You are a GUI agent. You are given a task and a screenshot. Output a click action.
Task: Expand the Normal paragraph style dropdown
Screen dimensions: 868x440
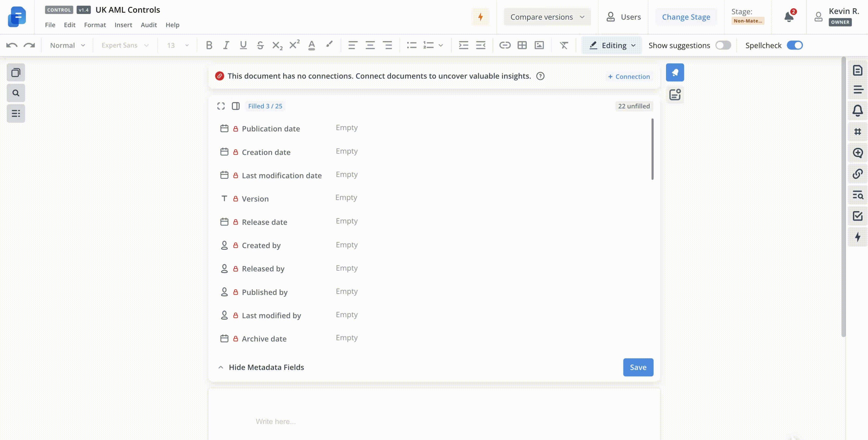tap(67, 45)
